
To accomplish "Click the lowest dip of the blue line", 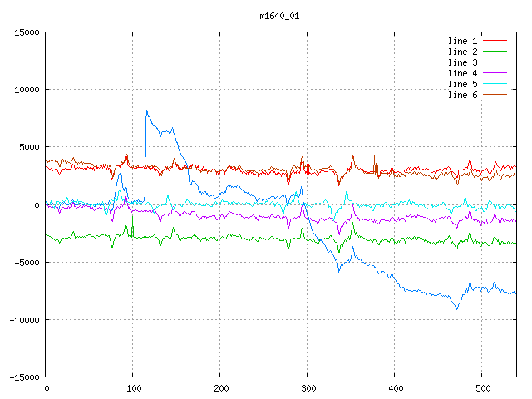I will pos(456,309).
